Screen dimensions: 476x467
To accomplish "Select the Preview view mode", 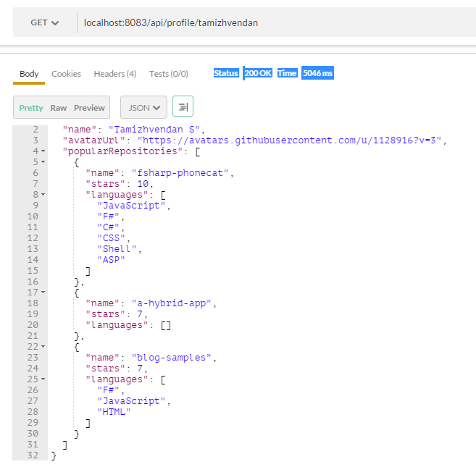I will tap(89, 107).
